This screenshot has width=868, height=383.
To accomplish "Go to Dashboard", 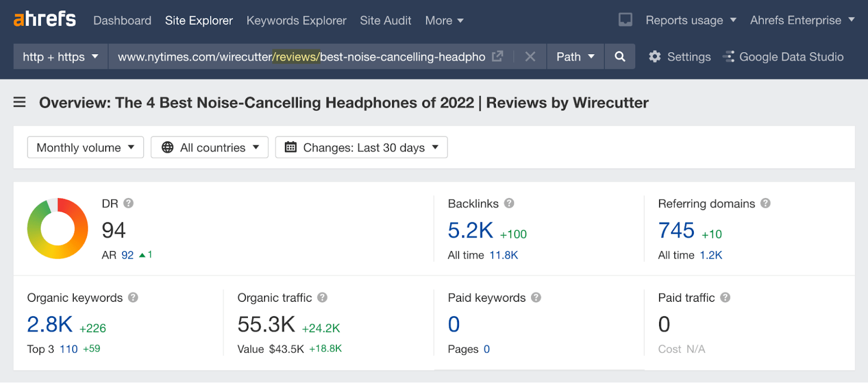I will click(122, 21).
